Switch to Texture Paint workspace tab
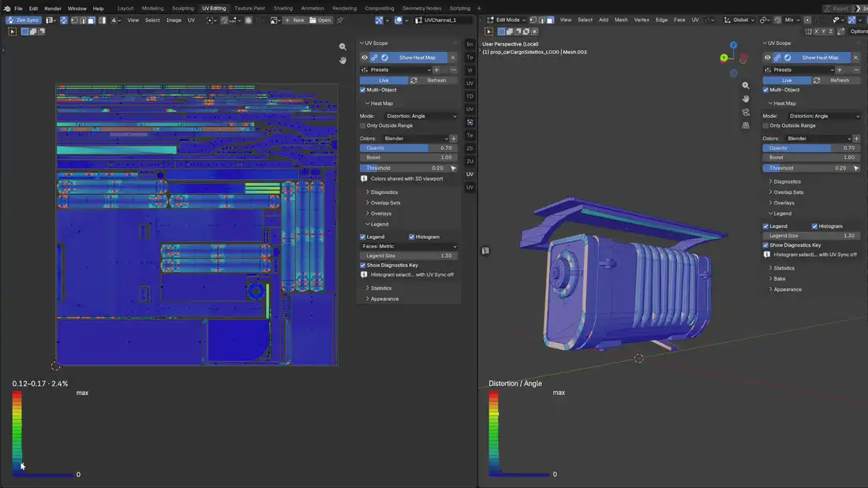Viewport: 868px width, 488px height. point(249,9)
